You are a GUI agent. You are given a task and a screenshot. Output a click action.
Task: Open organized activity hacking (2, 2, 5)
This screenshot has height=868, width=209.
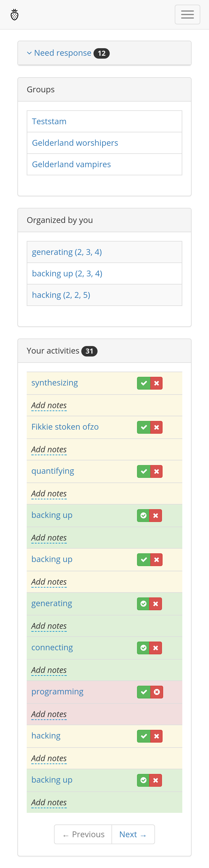(61, 295)
